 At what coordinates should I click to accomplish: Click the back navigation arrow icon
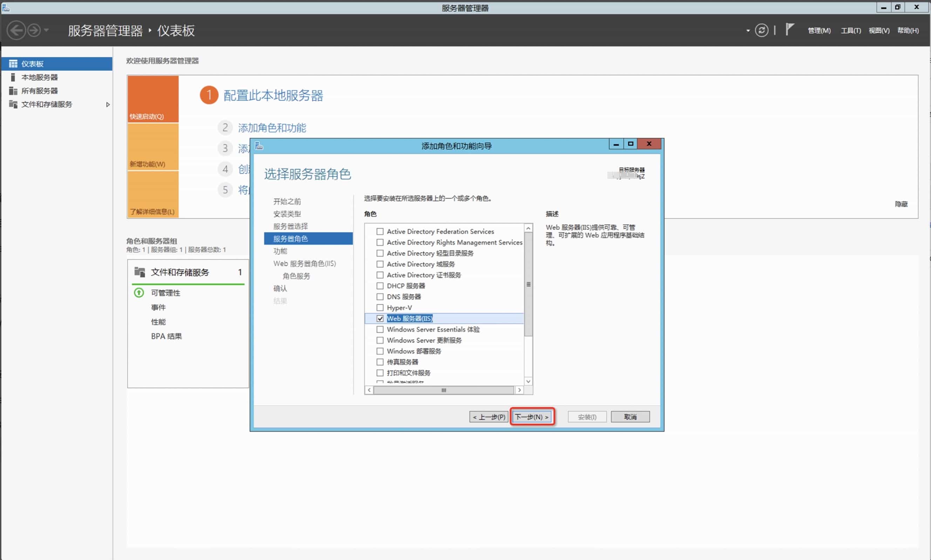pyautogui.click(x=16, y=30)
